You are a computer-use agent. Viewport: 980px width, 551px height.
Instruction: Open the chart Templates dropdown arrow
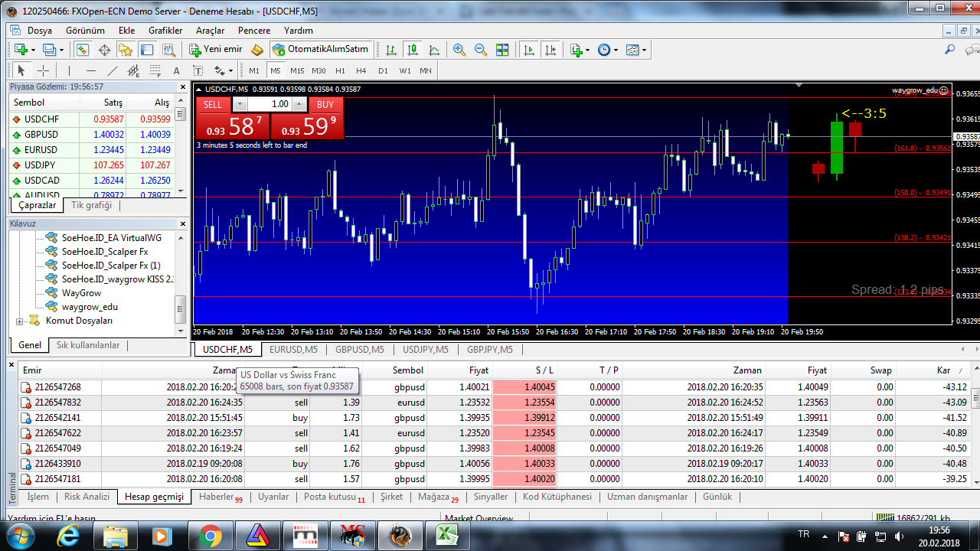tap(645, 50)
